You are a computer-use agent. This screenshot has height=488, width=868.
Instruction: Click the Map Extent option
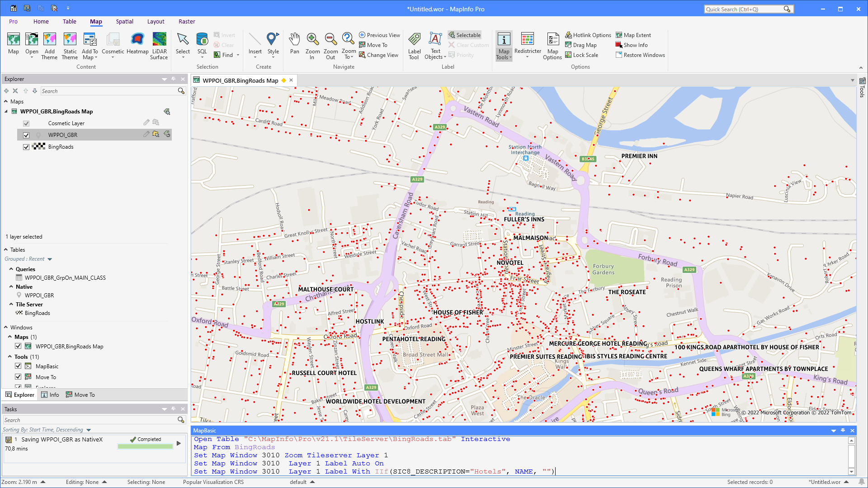pyautogui.click(x=633, y=35)
